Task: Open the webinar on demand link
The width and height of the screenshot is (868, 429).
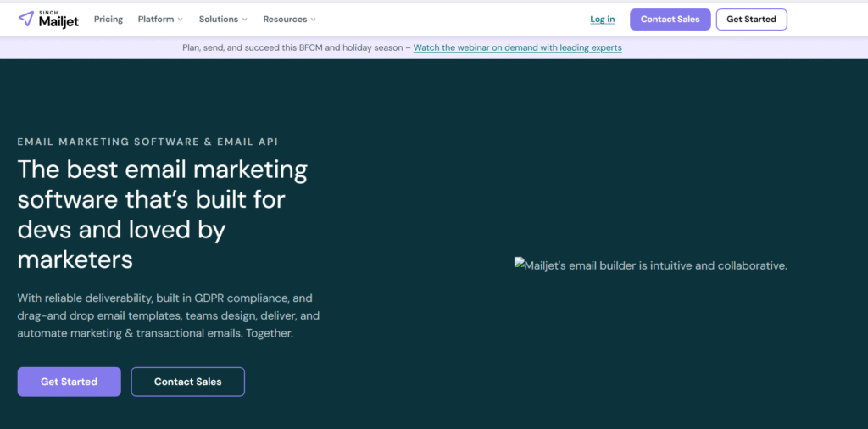Action: coord(518,47)
